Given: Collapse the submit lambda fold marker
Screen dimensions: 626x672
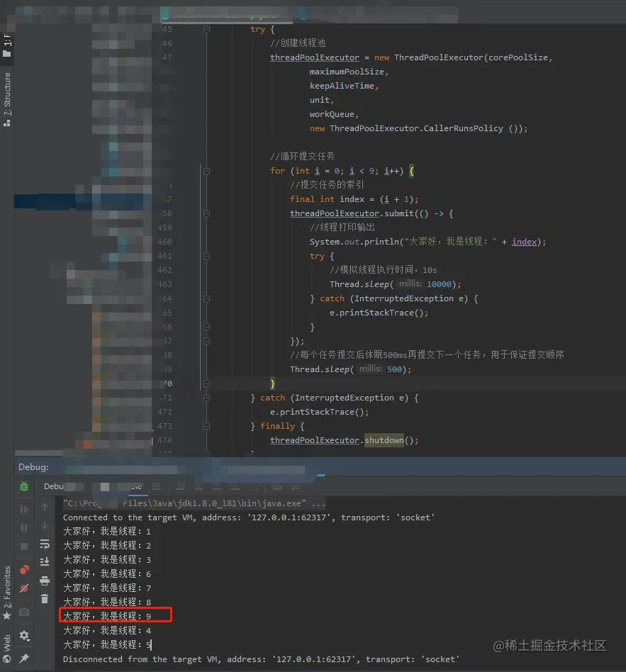Looking at the screenshot, I should 207,213.
